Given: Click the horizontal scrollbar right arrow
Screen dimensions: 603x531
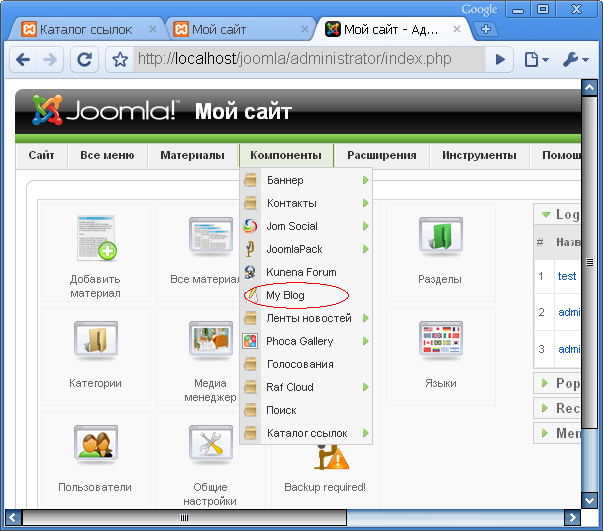Looking at the screenshot, I should 572,518.
